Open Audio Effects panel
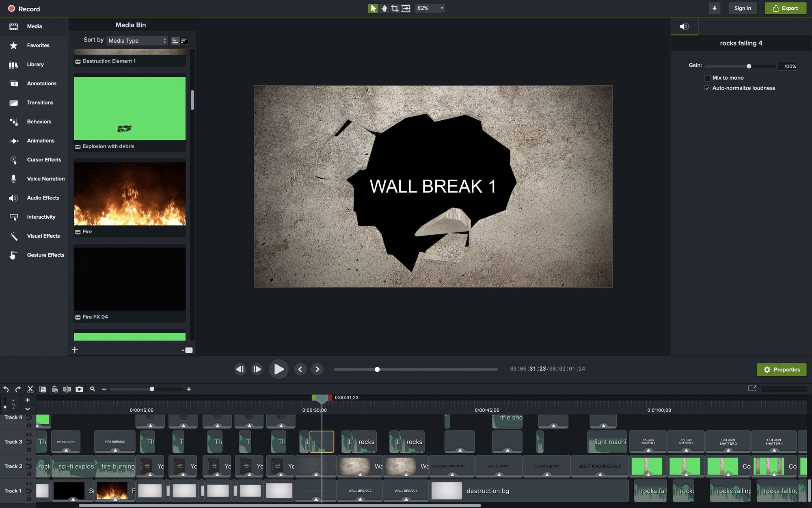812x508 pixels. point(34,198)
